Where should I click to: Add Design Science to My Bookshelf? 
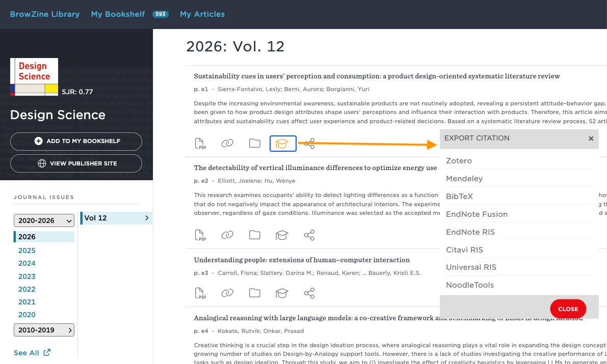[76, 141]
